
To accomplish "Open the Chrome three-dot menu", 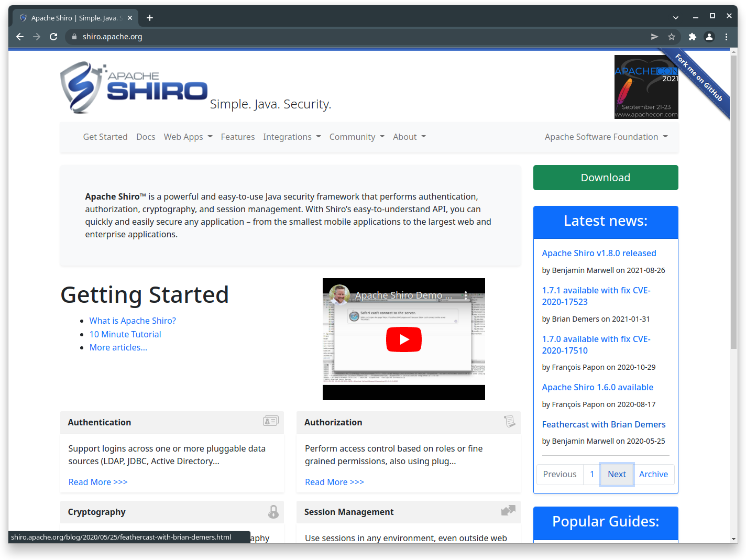I will pos(726,37).
